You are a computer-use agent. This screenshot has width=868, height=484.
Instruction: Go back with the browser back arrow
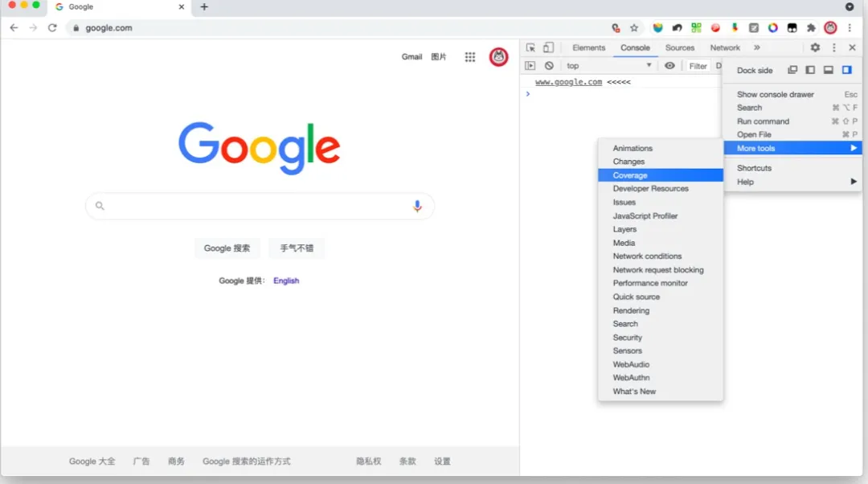pyautogui.click(x=14, y=27)
